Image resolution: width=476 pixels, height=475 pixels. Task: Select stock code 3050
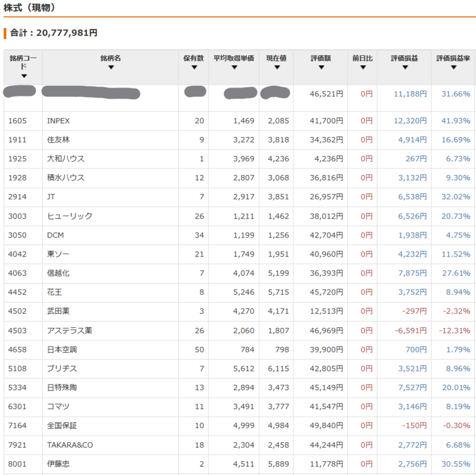pos(17,235)
